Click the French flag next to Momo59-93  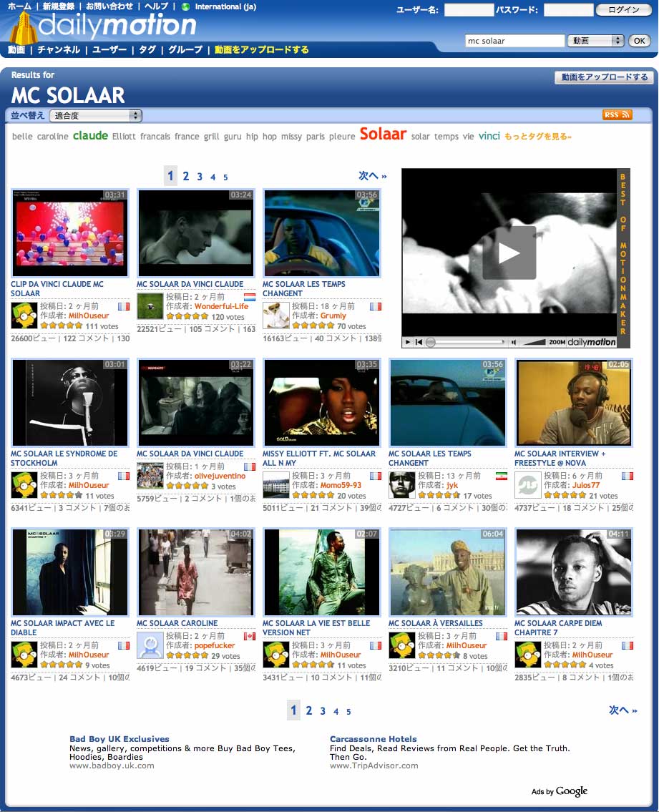[x=376, y=475]
